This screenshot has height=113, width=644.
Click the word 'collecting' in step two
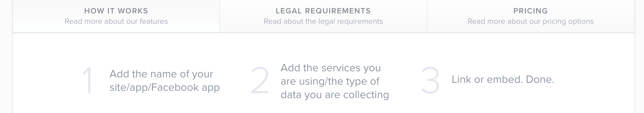(x=366, y=95)
